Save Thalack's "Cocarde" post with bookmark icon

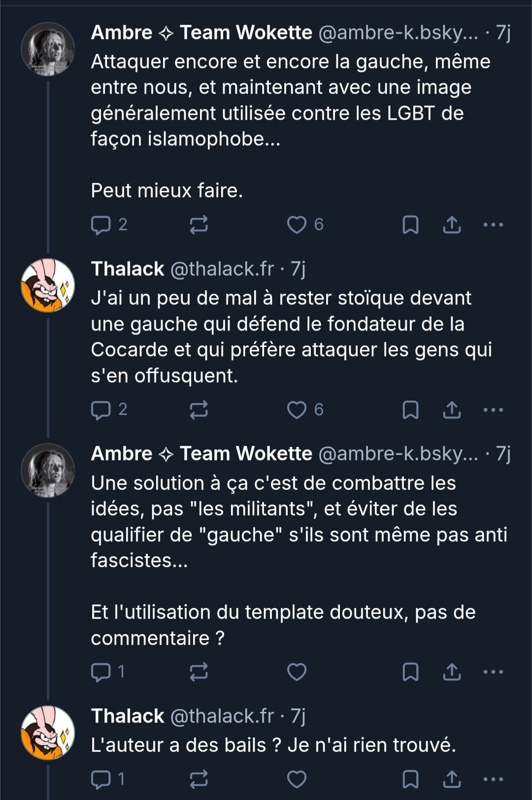(x=410, y=410)
